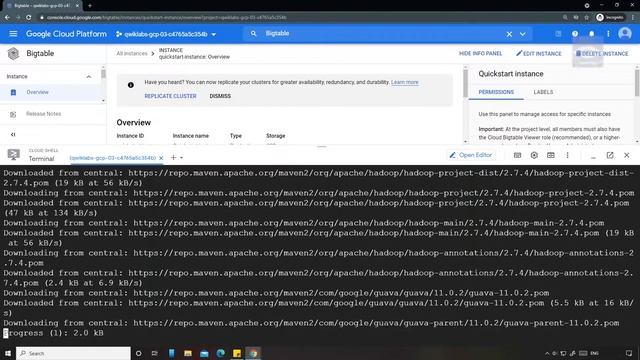
Task: Expand search options chevron in search bar
Action: click(522, 34)
